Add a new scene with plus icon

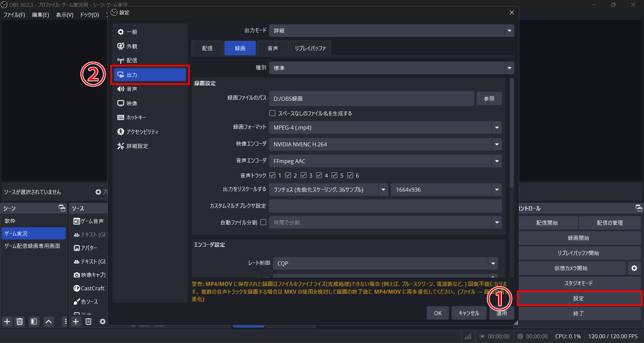(7, 322)
